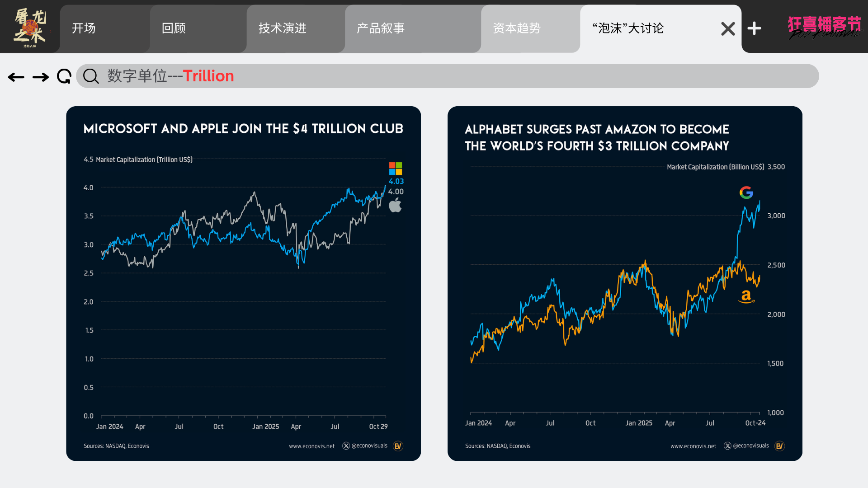Click the Microsoft logo on the left chart
This screenshot has height=488, width=868.
(396, 169)
